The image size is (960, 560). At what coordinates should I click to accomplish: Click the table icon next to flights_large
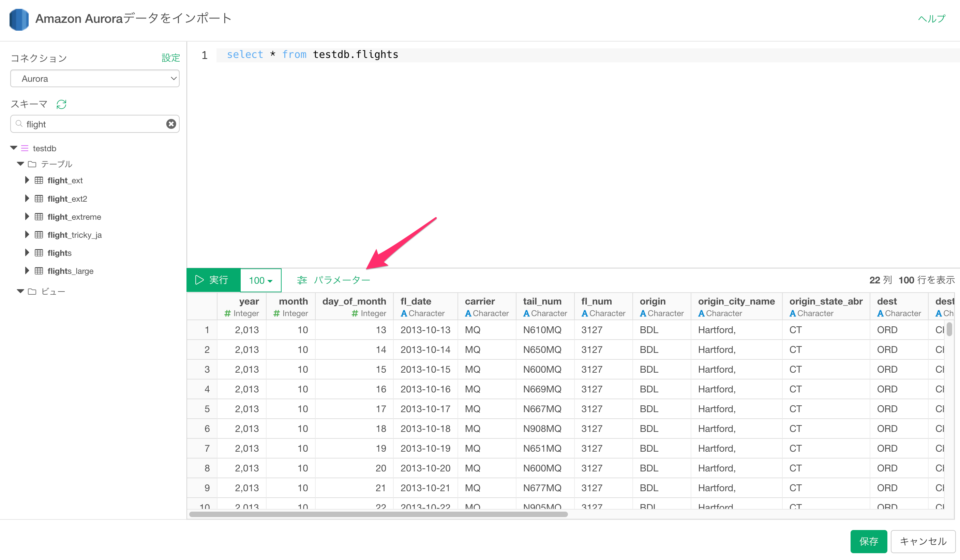(39, 271)
